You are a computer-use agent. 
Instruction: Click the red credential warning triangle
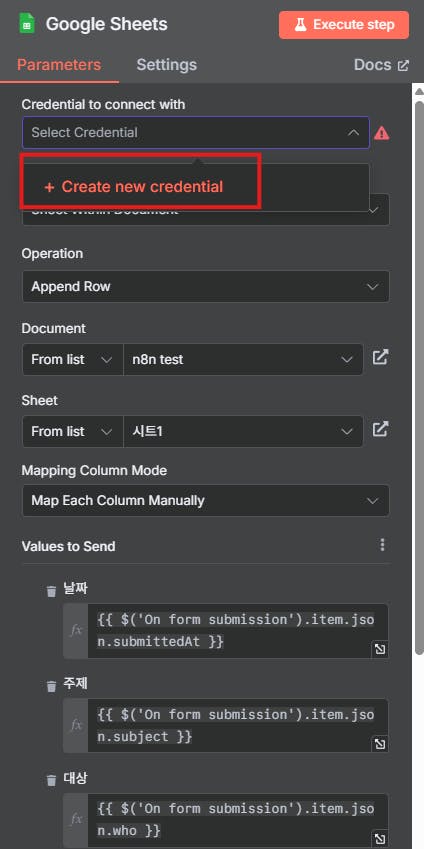(x=382, y=133)
